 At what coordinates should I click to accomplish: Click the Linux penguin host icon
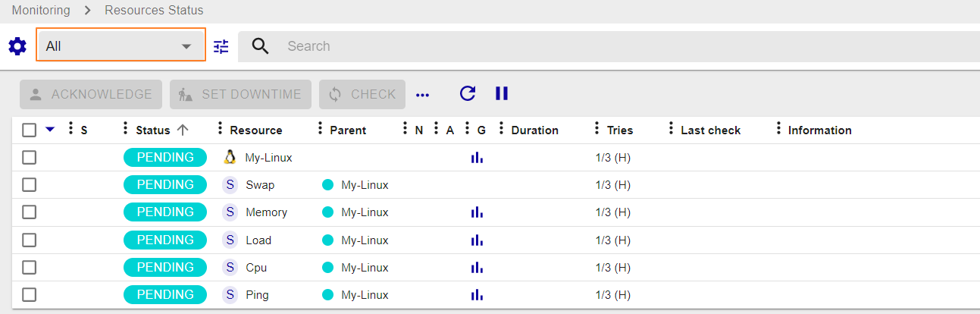(x=230, y=158)
